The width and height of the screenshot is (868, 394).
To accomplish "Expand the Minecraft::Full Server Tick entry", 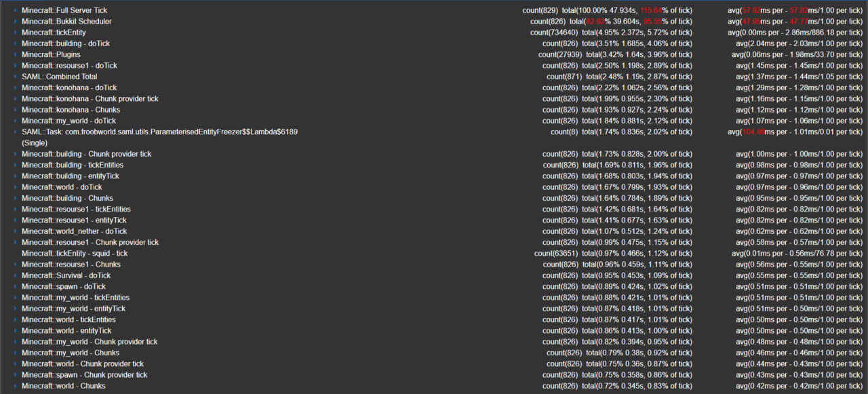I will coord(16,11).
